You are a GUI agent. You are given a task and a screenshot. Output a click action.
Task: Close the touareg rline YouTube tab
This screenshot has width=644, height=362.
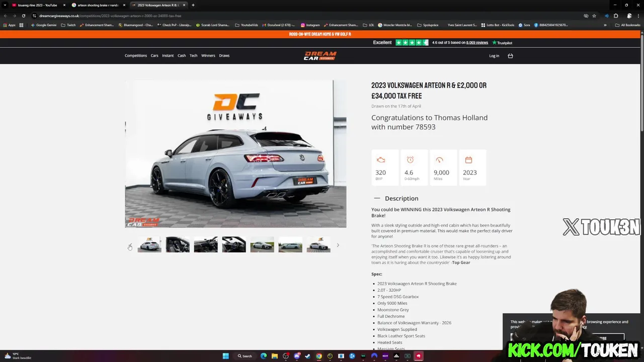coord(64,5)
